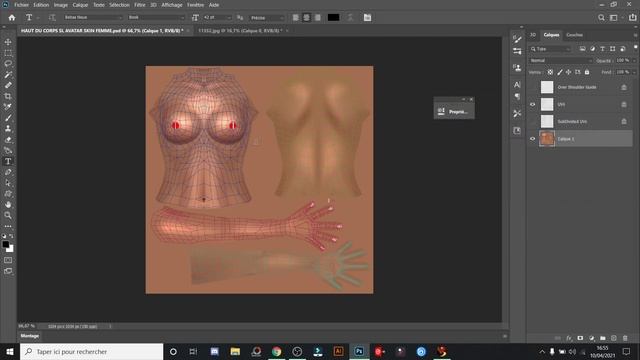The width and height of the screenshot is (640, 360).
Task: Show the Subdivided UVs layer
Action: 532,122
